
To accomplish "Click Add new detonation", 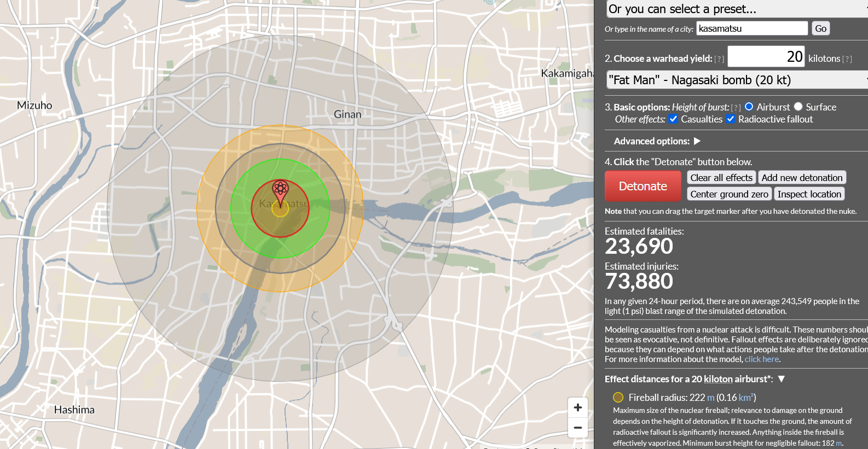I will (x=802, y=178).
